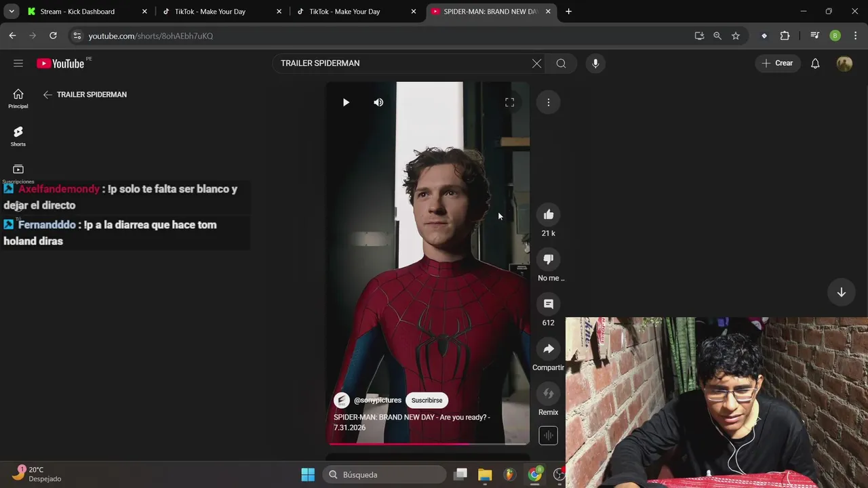Open Suscripciones in the sidebar
Viewport: 868px width, 488px height.
tap(18, 174)
